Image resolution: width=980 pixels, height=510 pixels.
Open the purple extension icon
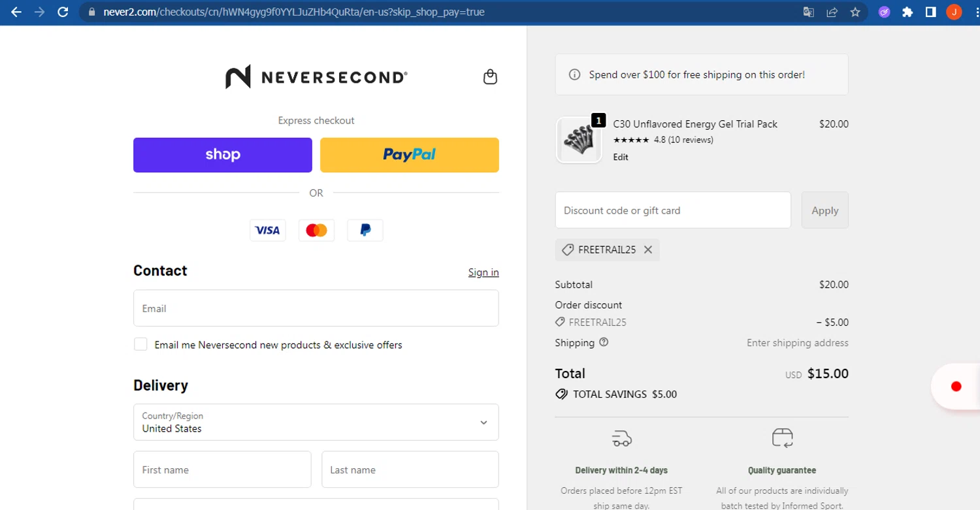884,12
